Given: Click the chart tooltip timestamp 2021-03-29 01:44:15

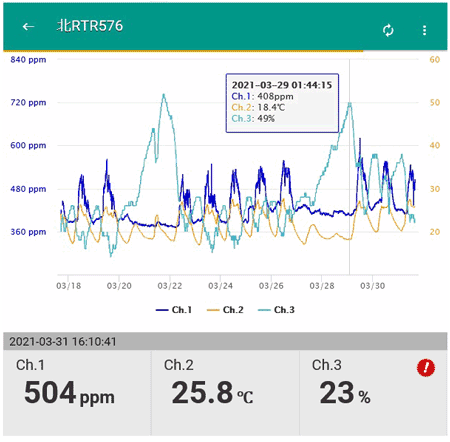Looking at the screenshot, I should (282, 85).
